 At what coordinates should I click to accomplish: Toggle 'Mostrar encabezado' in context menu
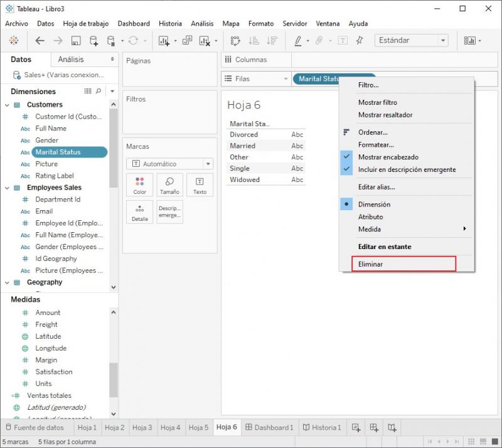[388, 157]
